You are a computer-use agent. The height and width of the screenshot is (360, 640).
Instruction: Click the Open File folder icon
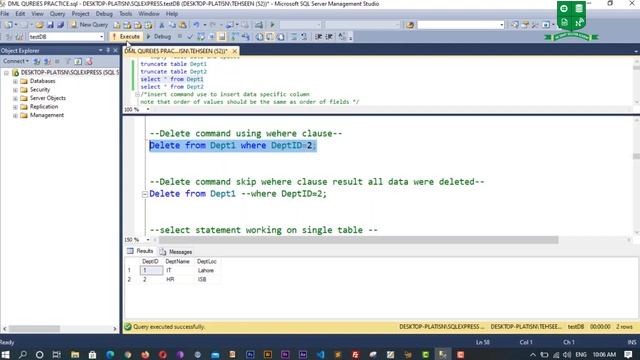pyautogui.click(x=40, y=25)
